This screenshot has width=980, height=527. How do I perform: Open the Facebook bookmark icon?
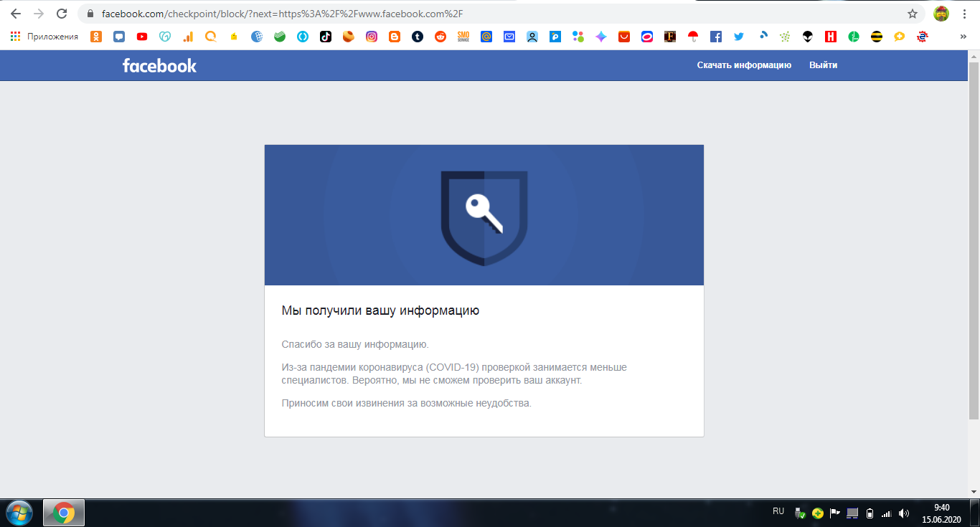[716, 37]
